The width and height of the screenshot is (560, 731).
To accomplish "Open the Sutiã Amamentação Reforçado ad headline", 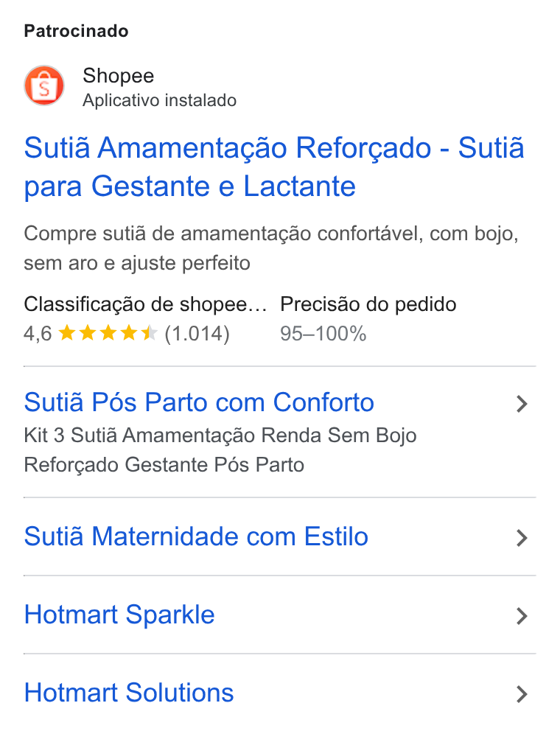I will (x=274, y=167).
